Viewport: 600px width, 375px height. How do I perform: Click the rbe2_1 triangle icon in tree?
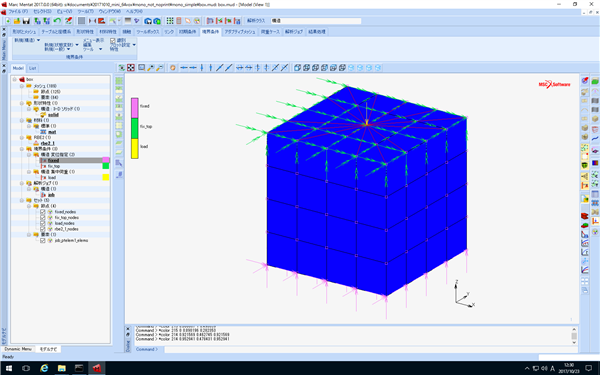(36, 143)
